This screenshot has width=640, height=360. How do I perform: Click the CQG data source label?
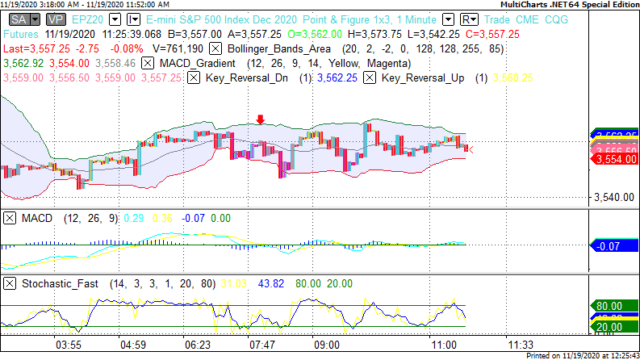tap(556, 20)
